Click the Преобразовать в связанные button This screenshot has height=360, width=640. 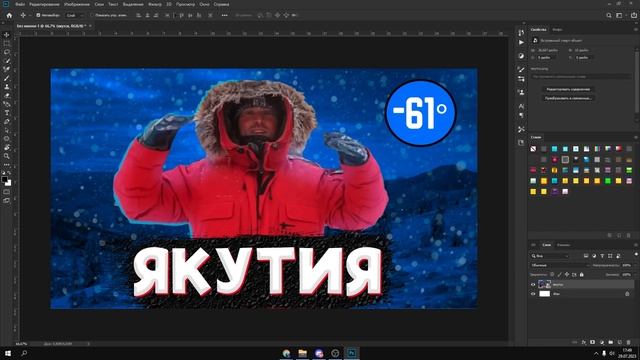pyautogui.click(x=568, y=98)
